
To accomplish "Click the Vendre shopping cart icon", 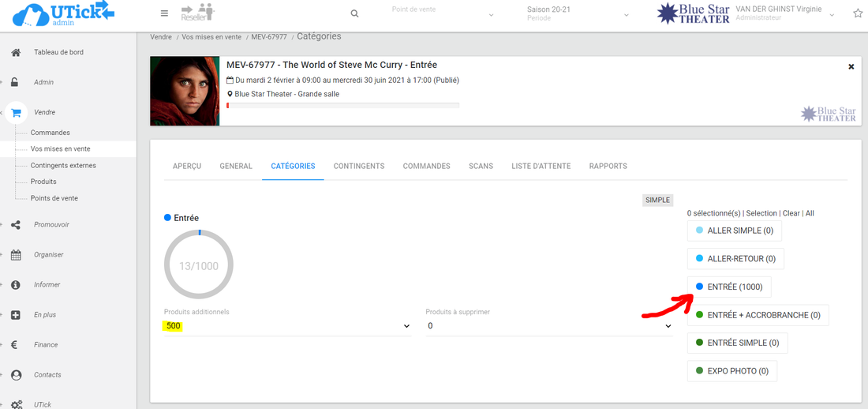I will (16, 113).
